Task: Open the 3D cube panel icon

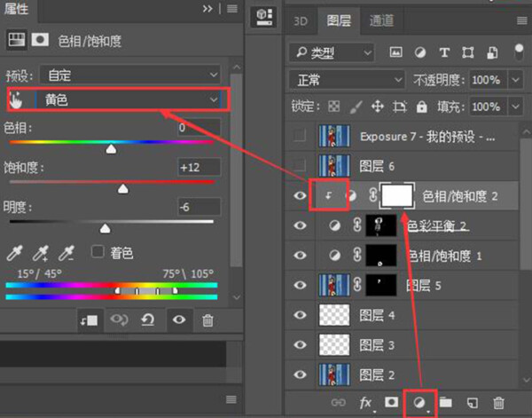Action: pos(263,17)
